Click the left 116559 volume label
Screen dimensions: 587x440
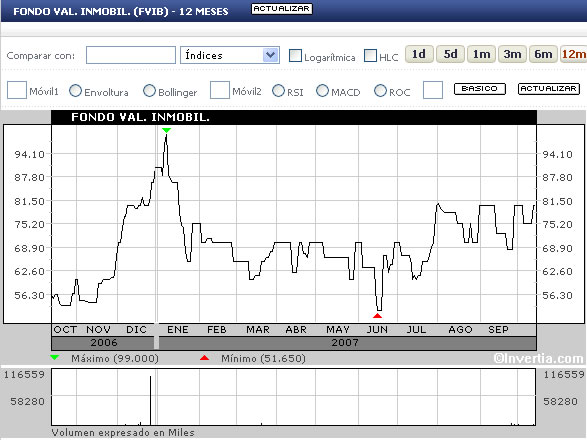coord(24,374)
